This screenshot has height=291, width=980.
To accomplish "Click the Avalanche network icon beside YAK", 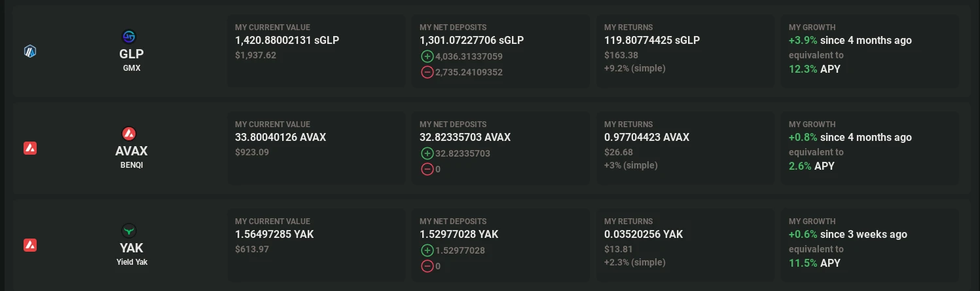I will (x=30, y=245).
